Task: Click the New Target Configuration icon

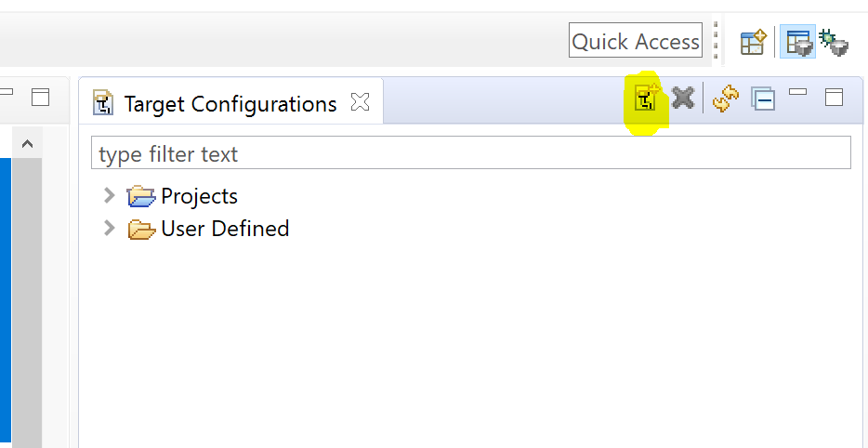Action: point(646,99)
